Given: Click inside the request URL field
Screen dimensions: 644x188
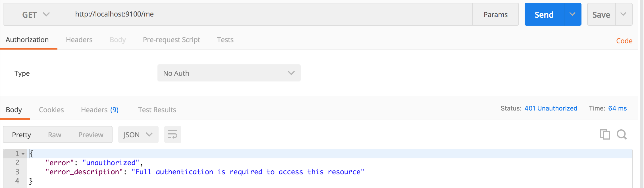Looking at the screenshot, I should (x=256, y=14).
